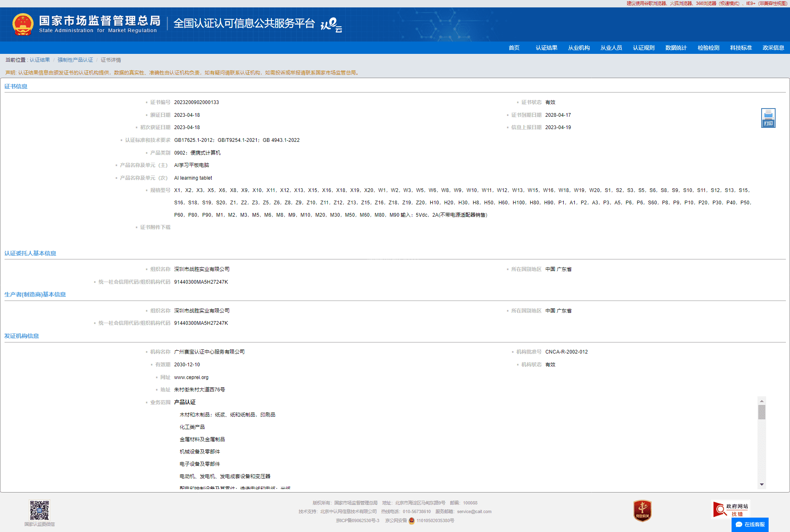Click the 强制性产品认证 breadcrumb link

pos(75,60)
